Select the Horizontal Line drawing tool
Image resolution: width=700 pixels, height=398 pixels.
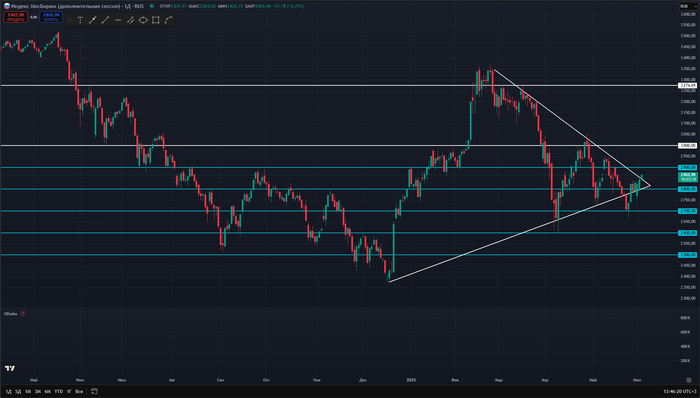coord(118,20)
